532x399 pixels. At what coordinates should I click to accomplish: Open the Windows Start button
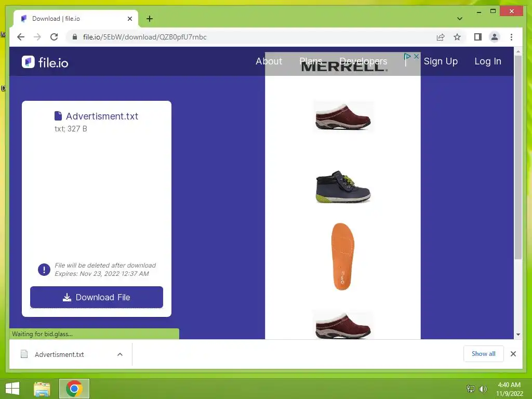(x=12, y=389)
